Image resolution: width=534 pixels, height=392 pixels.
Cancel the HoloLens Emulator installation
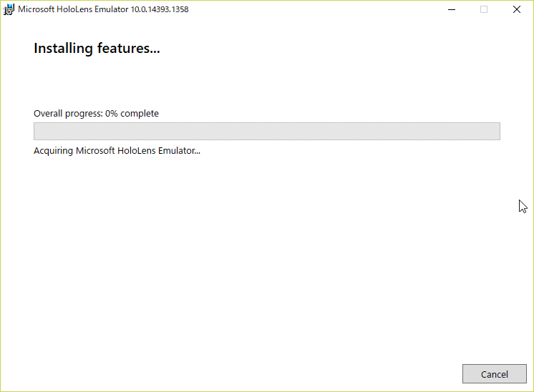click(x=494, y=374)
